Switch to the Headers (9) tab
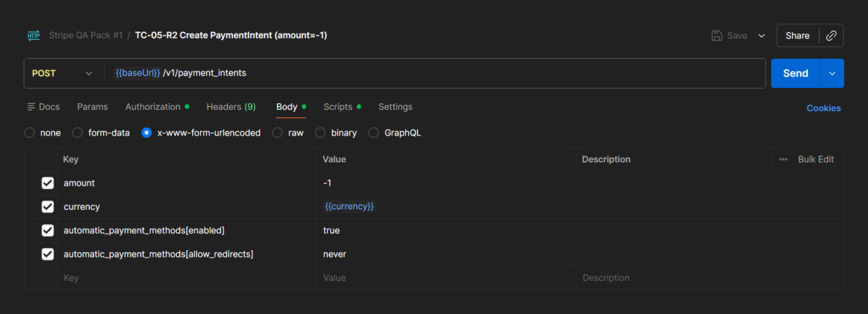 (231, 107)
